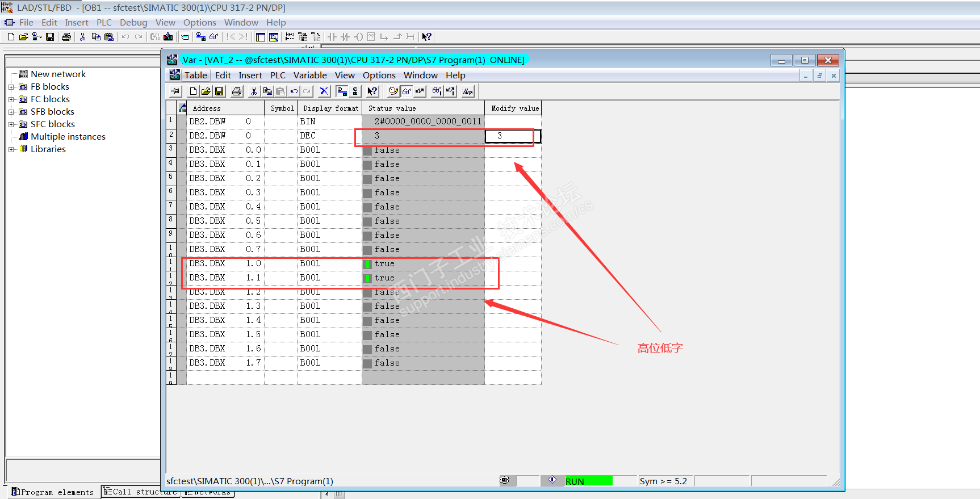
Task: Click Open in the LAD/STL/FBD toolbar
Action: [x=23, y=37]
